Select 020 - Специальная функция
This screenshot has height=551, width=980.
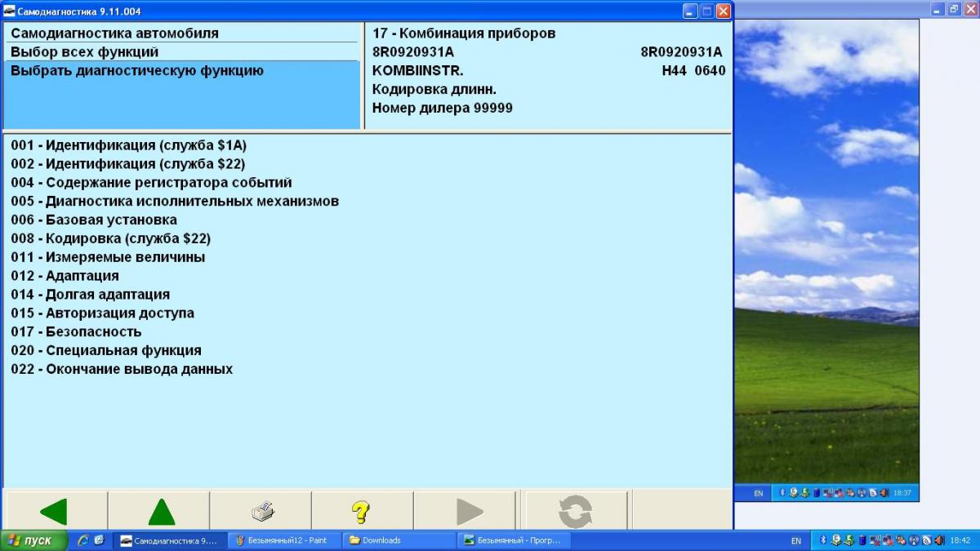coord(106,350)
